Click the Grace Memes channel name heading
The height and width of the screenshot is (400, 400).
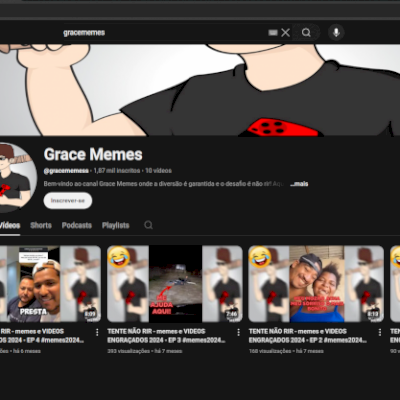pyautogui.click(x=93, y=154)
